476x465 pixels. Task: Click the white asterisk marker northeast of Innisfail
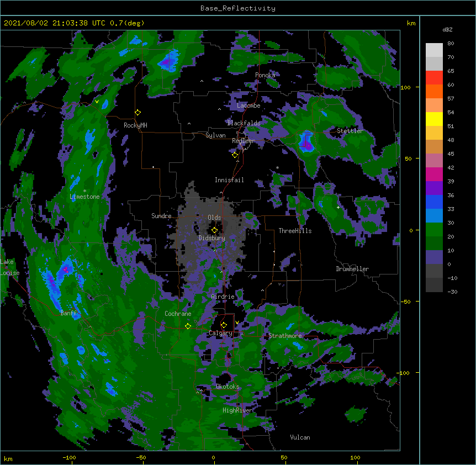(277, 167)
